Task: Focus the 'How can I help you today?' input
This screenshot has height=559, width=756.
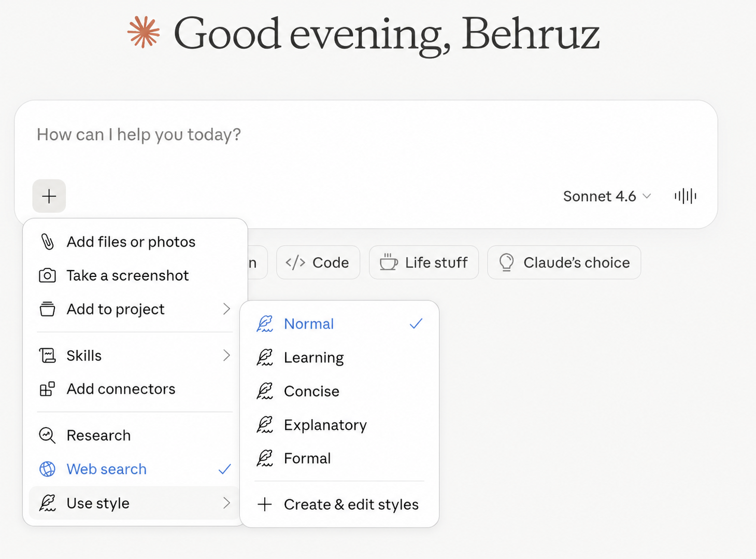Action: [x=366, y=135]
